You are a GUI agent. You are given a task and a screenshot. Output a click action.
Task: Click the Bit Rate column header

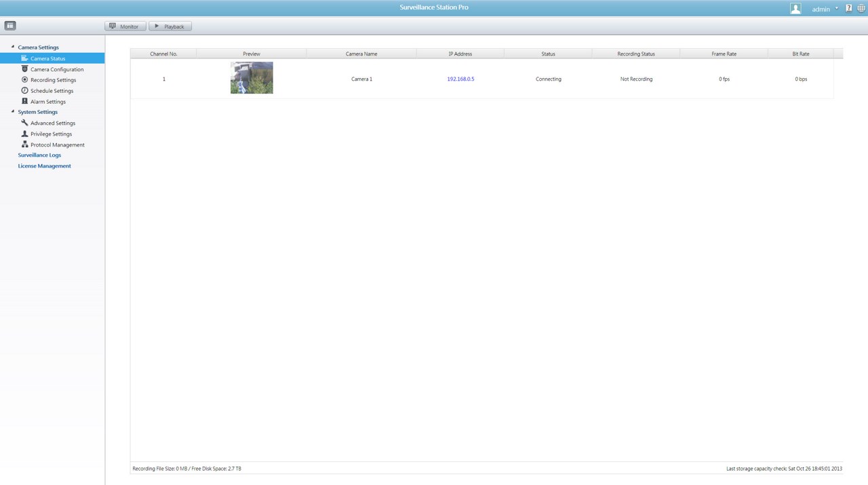click(801, 54)
